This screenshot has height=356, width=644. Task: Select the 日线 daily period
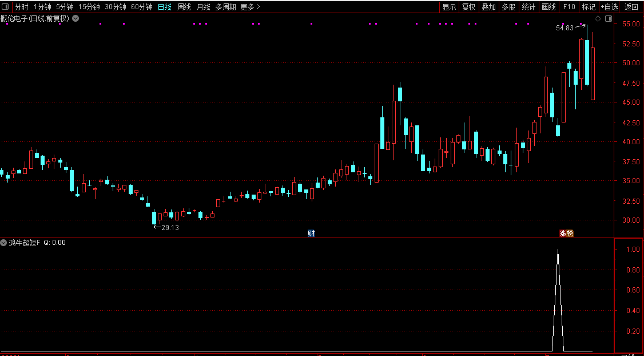click(x=165, y=7)
